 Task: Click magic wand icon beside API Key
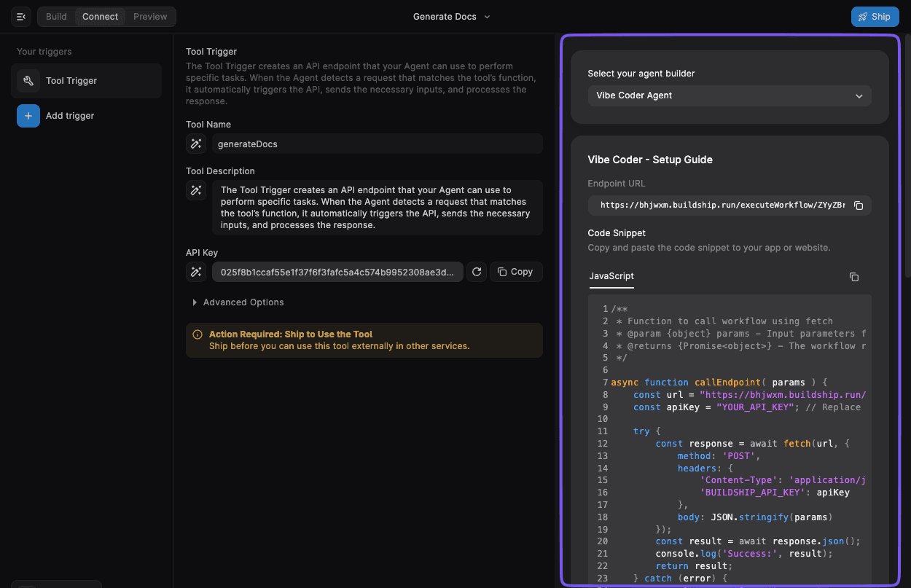tap(196, 272)
